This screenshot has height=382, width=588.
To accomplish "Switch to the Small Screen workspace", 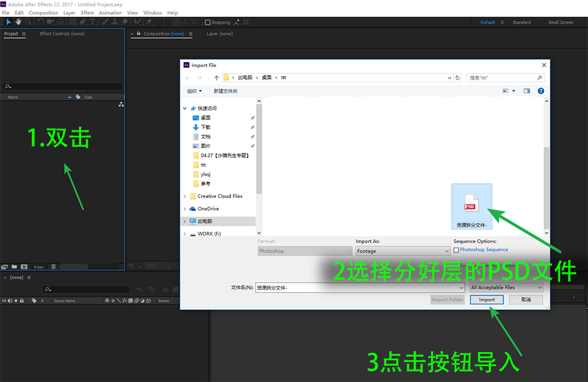I will tap(560, 22).
